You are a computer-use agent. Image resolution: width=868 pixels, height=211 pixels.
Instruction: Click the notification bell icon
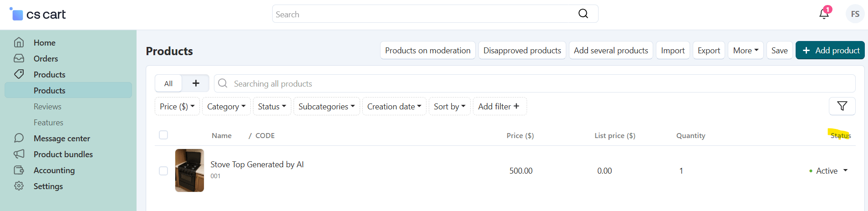pos(824,14)
